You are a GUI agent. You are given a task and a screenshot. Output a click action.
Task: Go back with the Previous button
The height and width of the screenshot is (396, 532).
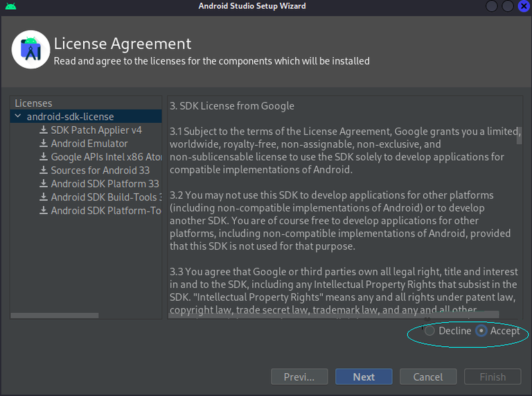point(299,377)
